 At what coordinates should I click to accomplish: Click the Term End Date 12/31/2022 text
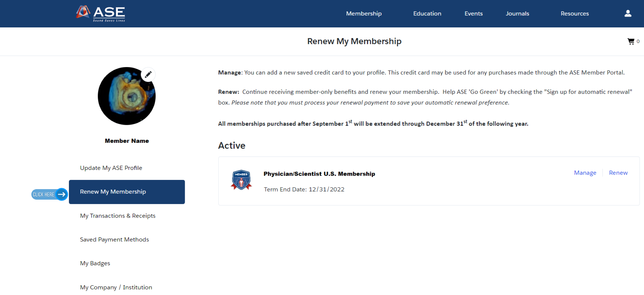pos(304,190)
